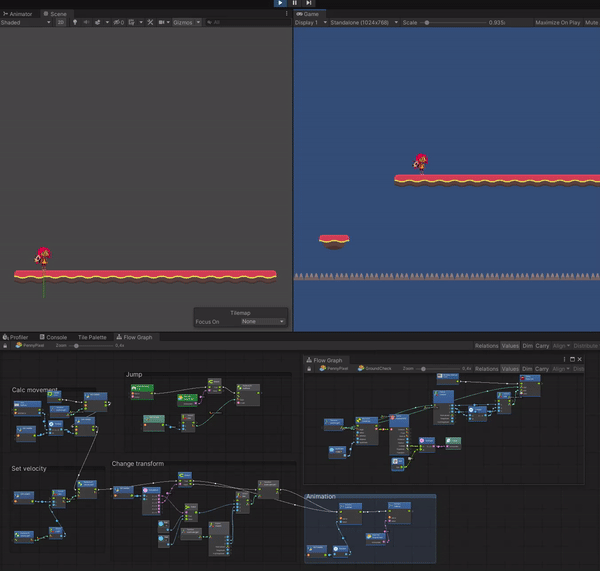Image resolution: width=600 pixels, height=571 pixels.
Task: Toggle the 2D view mode in Scene
Action: click(60, 22)
